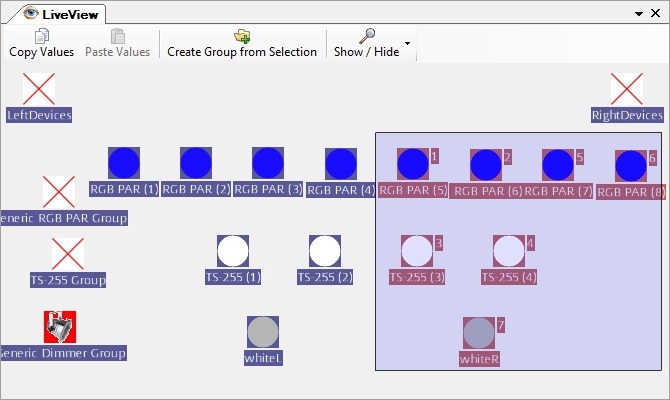Select the RGB PAR (3) fixture icon
This screenshot has width=670, height=400.
tap(267, 163)
